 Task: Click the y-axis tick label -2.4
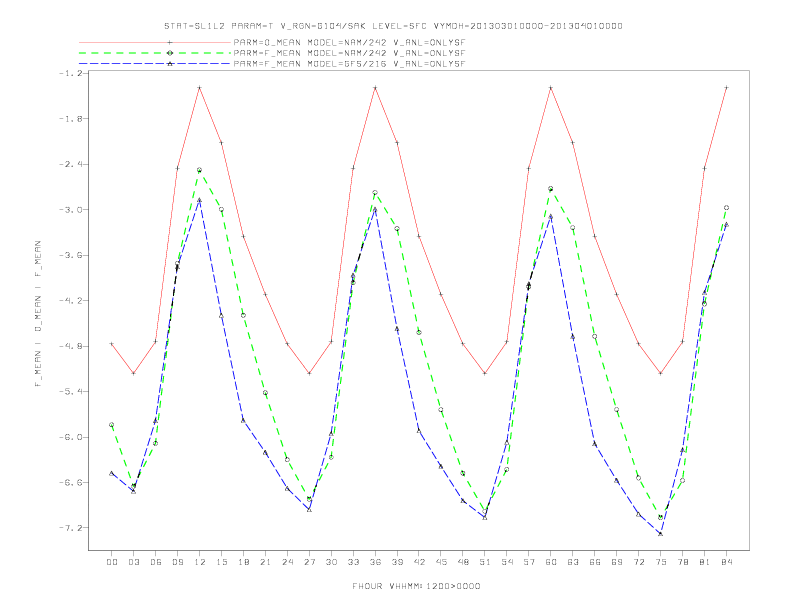click(x=71, y=164)
